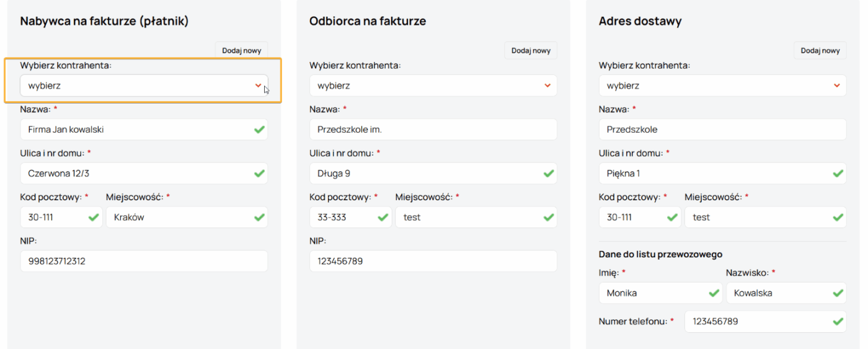Select the Nazwa field in Adres dostawy
868x349 pixels.
point(722,130)
